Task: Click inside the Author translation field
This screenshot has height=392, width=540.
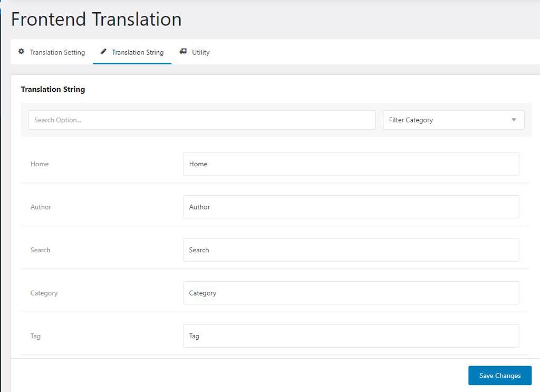Action: (x=350, y=207)
